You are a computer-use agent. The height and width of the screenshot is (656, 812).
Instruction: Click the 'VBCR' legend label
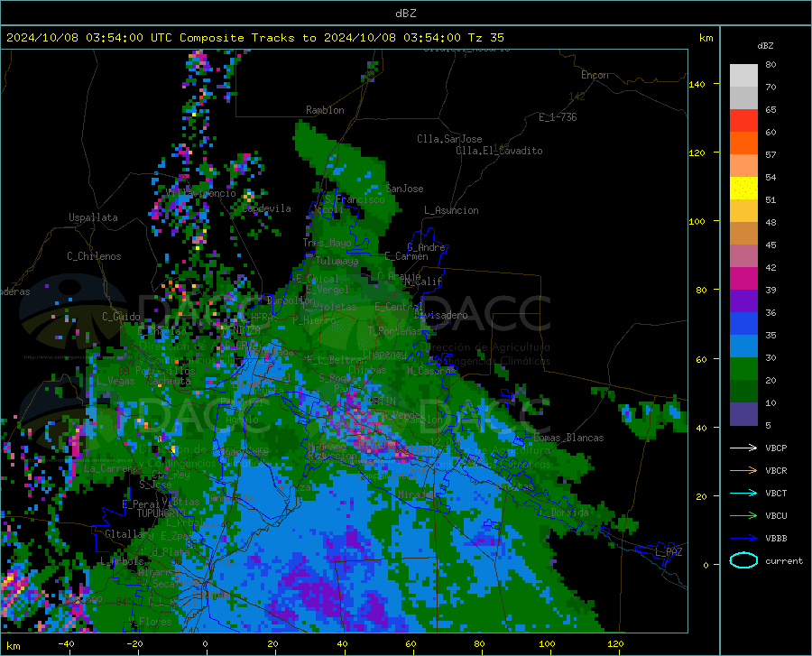point(776,470)
